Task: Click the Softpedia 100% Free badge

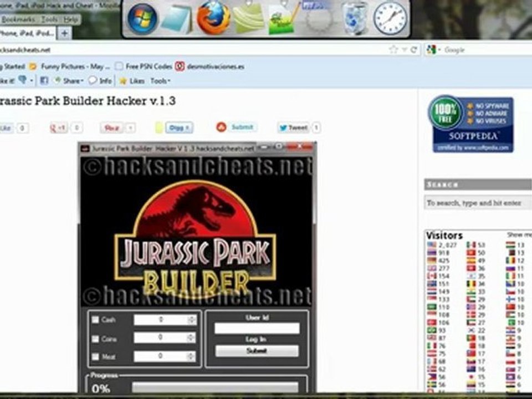Action: pyautogui.click(x=471, y=124)
